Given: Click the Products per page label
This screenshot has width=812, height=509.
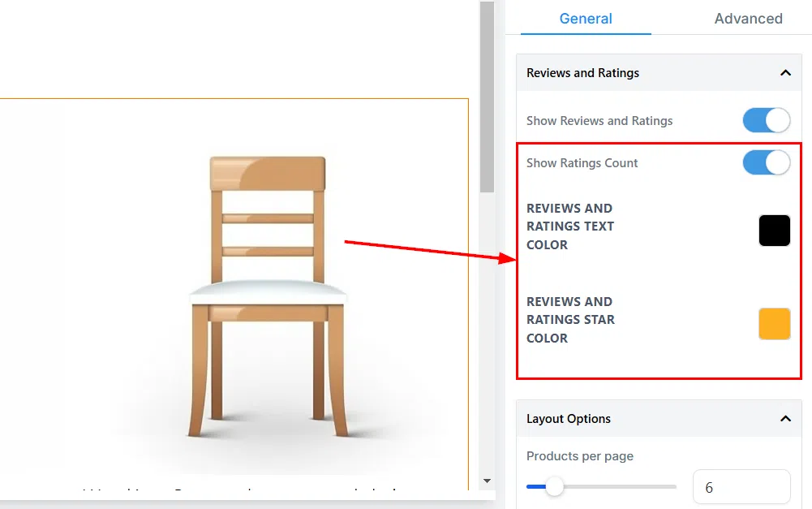Looking at the screenshot, I should (x=579, y=456).
